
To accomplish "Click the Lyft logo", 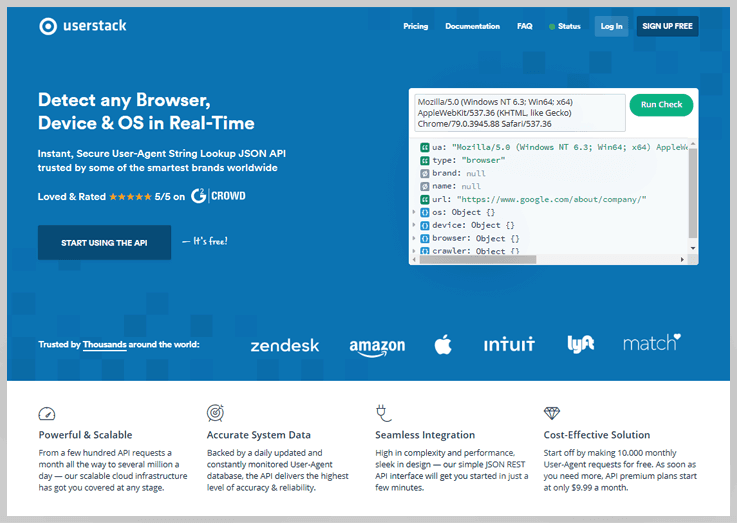I will click(580, 344).
